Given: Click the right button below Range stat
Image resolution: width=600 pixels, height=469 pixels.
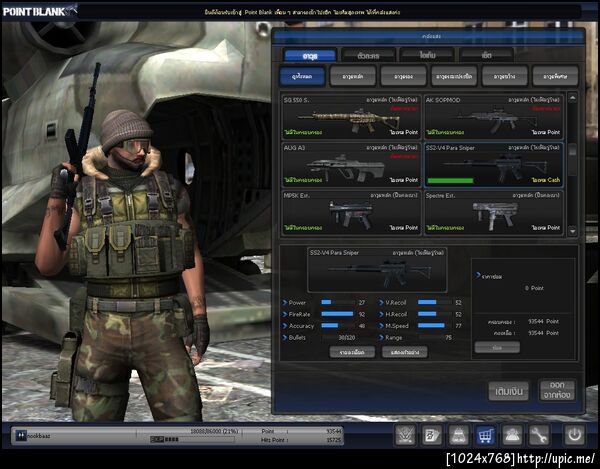Looking at the screenshot, I should coord(404,352).
